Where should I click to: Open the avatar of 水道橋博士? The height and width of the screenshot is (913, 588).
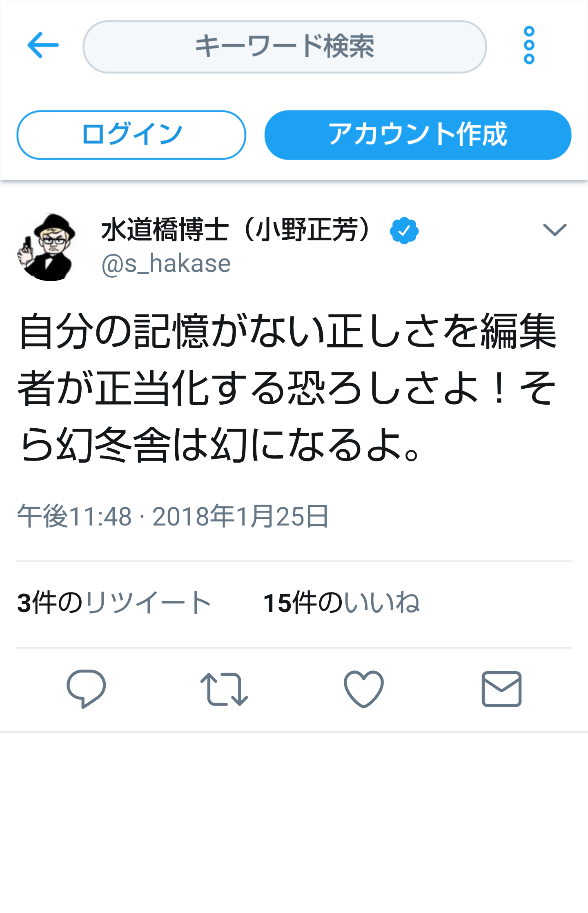tap(51, 247)
